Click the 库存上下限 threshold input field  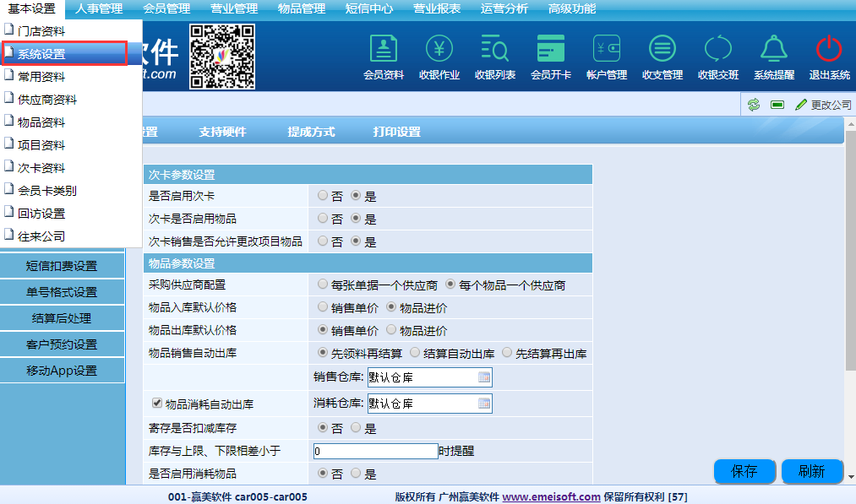point(374,451)
